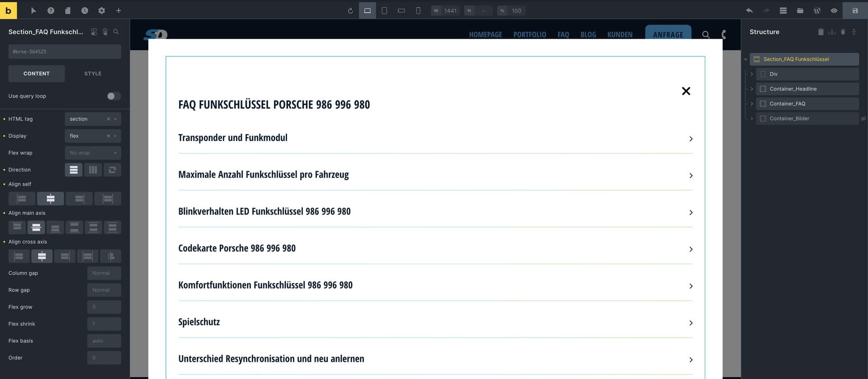Set Align main axis to start
The image size is (868, 379).
click(17, 227)
